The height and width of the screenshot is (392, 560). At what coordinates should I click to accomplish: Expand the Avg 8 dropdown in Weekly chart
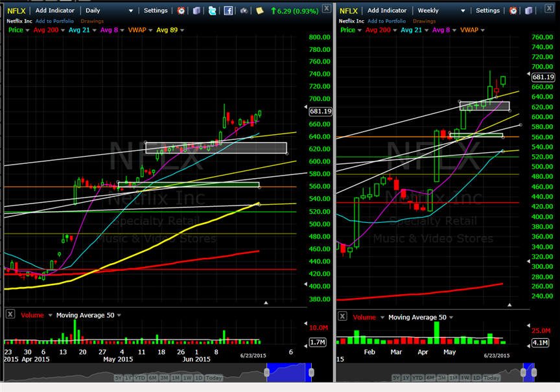[x=454, y=30]
